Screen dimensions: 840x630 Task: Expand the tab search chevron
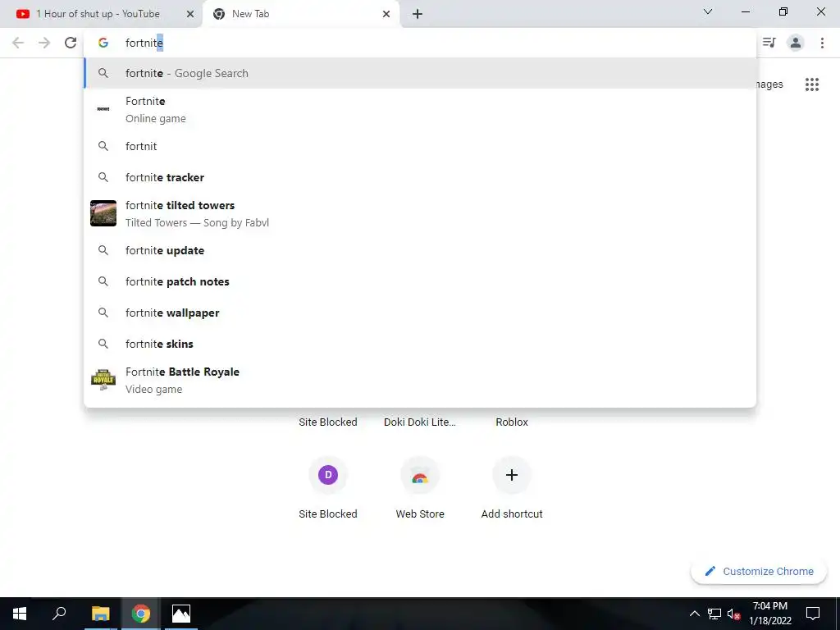(708, 11)
